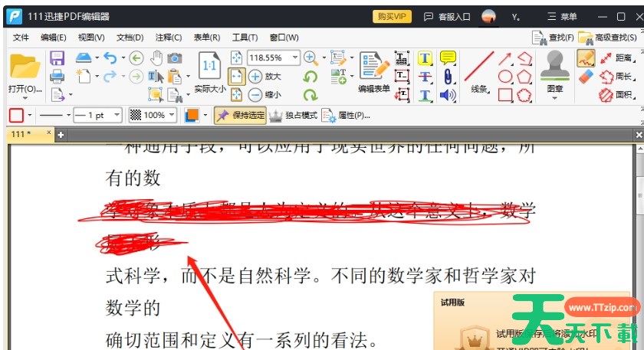
Task: Select the Oval shape tool
Action: (x=505, y=77)
